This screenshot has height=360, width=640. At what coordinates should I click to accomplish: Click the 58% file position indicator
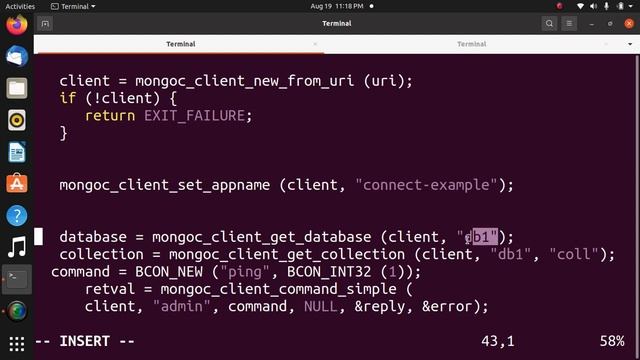pos(612,341)
